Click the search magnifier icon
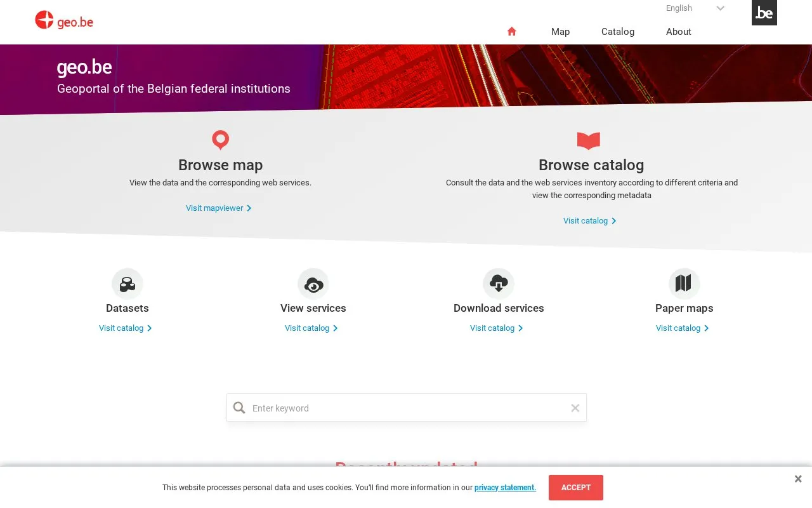 click(239, 408)
